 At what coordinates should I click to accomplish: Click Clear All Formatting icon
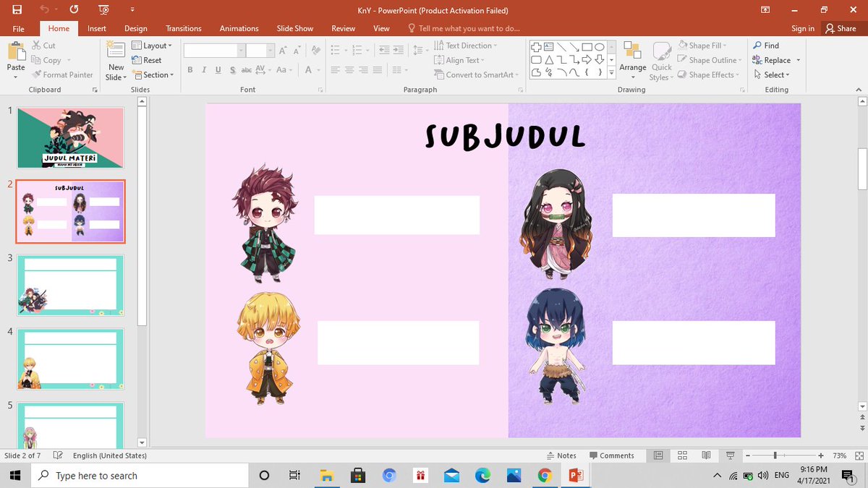316,51
